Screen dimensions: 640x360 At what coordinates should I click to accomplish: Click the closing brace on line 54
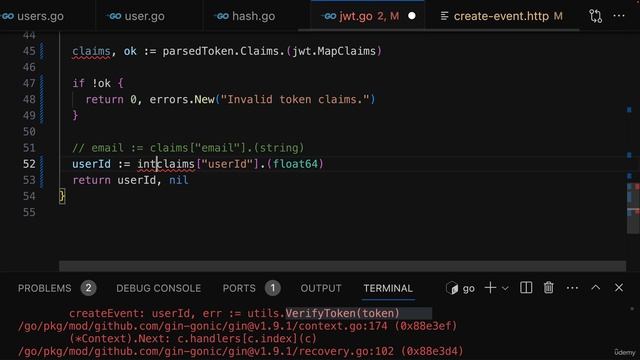coord(62,196)
